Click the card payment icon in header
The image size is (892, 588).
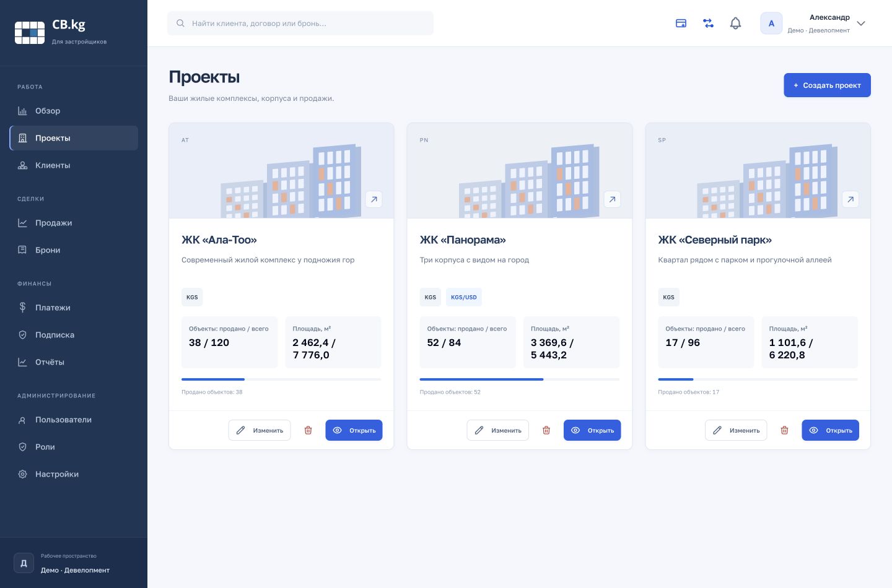681,24
